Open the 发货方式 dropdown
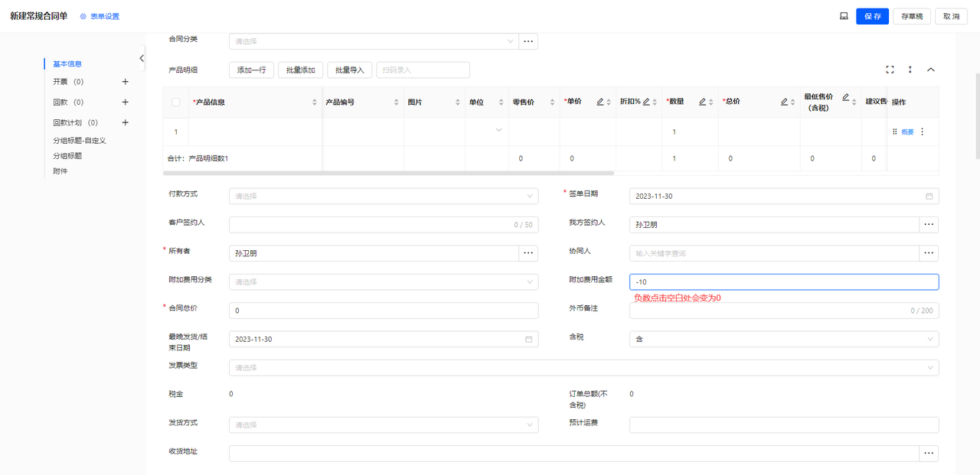The width and height of the screenshot is (980, 475). coord(384,425)
